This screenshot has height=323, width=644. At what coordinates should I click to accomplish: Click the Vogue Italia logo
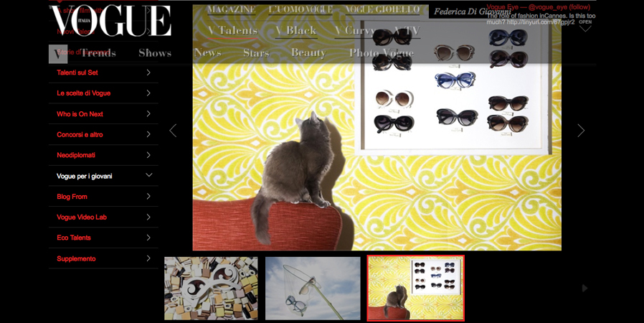click(111, 21)
